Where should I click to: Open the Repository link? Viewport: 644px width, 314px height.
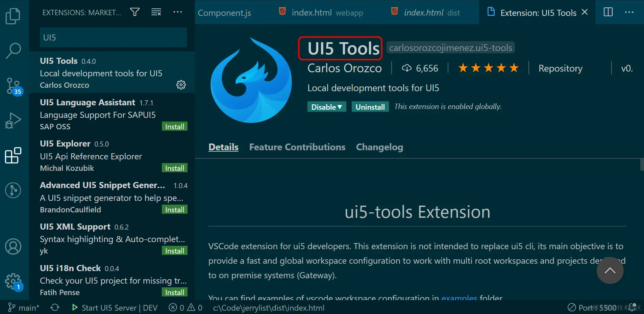pyautogui.click(x=560, y=68)
